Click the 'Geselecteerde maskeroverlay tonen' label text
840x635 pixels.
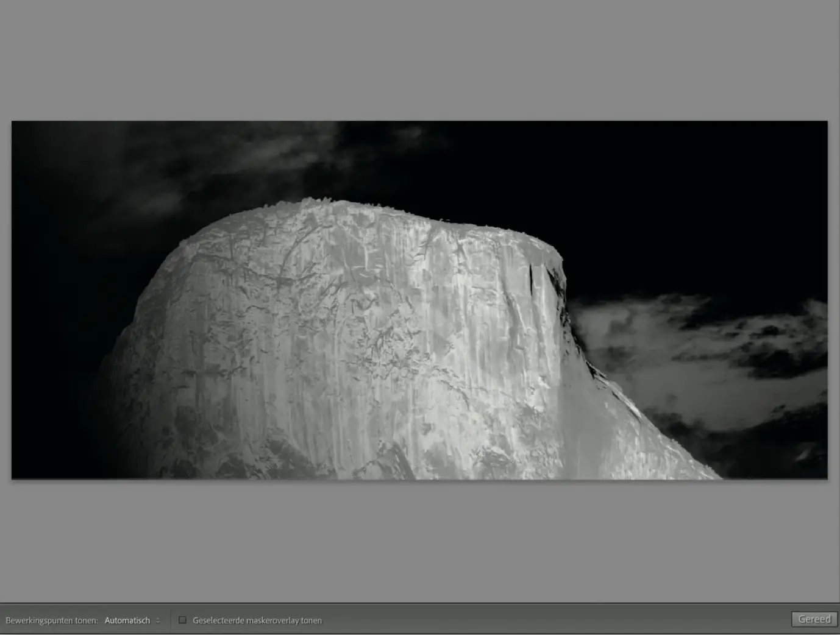257,620
